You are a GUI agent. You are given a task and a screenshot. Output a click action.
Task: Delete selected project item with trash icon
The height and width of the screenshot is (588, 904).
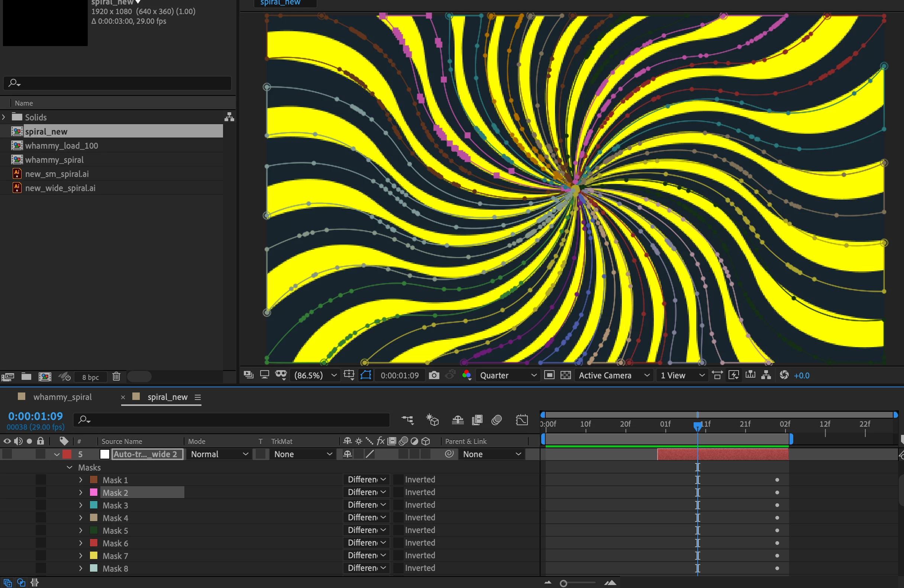(116, 377)
